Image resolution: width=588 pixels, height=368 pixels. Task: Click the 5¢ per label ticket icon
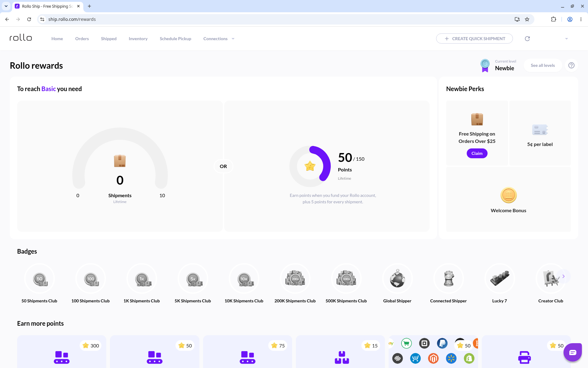point(540,130)
